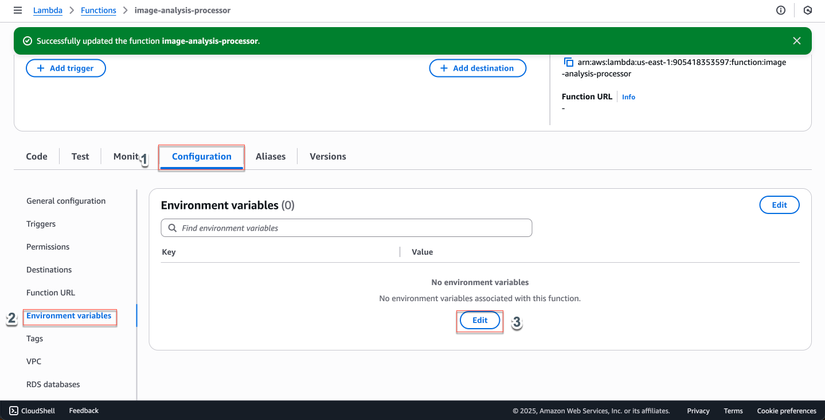Click the function ARN text
The image size is (825, 420).
pos(675,68)
